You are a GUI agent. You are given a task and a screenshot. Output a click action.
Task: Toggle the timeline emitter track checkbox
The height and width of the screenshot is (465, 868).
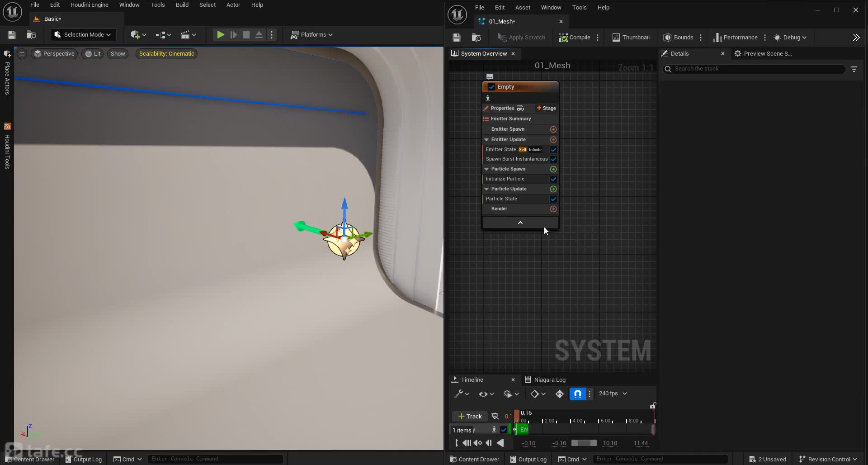[504, 430]
